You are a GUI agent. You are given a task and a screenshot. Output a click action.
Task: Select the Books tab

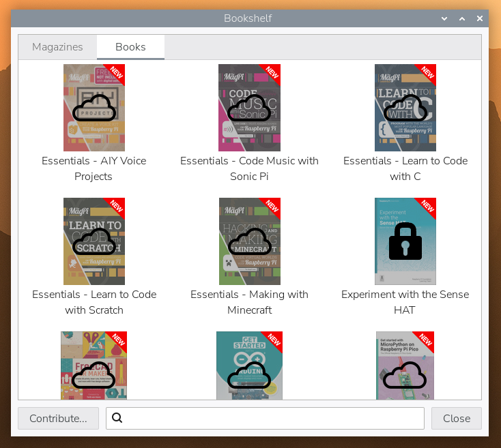(x=130, y=47)
